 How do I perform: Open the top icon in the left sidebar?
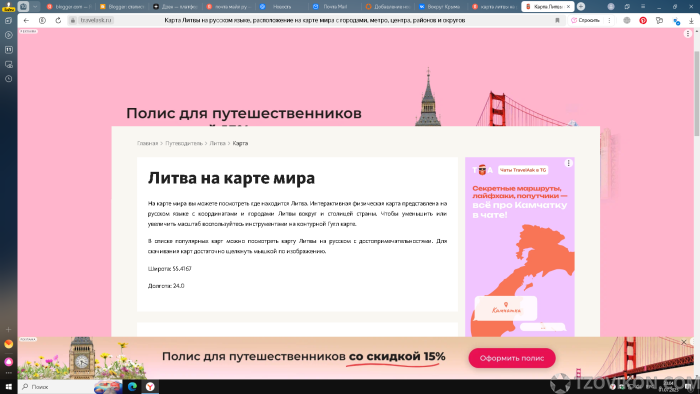tap(8, 21)
